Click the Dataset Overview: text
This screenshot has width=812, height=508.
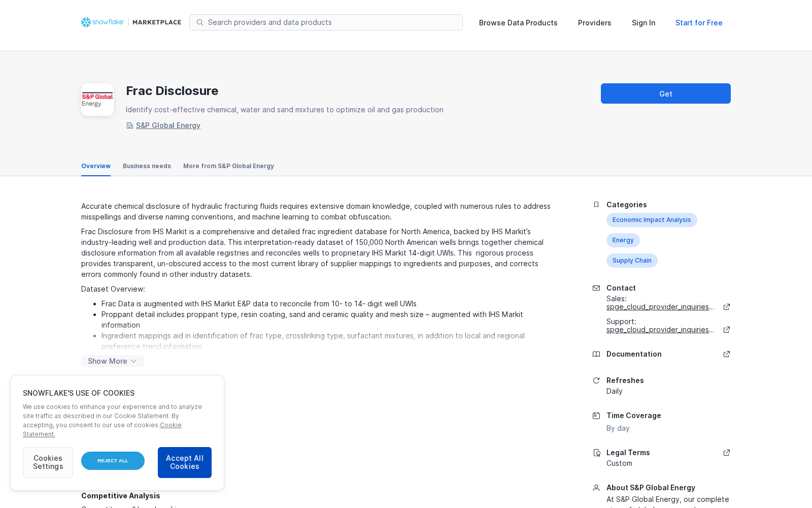[113, 289]
